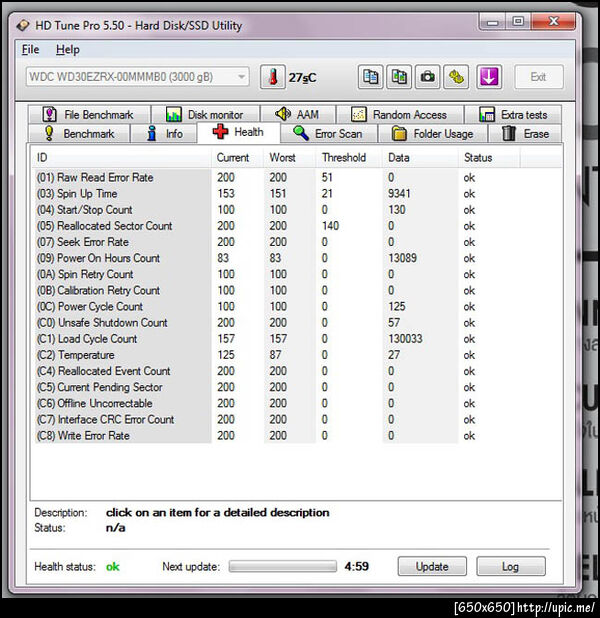
Task: Click the green Health status ok text
Action: (113, 567)
